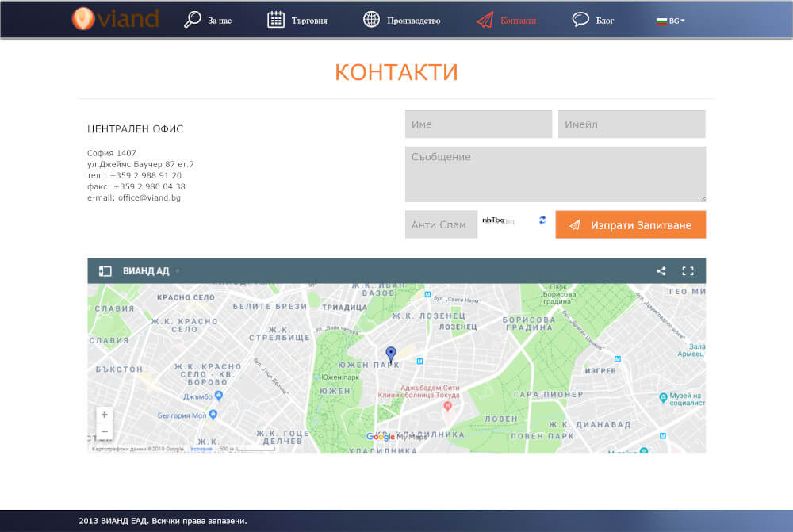The height and width of the screenshot is (532, 793).
Task: Click the metro icon near Ж.К. Дианабад
Action: [662, 436]
